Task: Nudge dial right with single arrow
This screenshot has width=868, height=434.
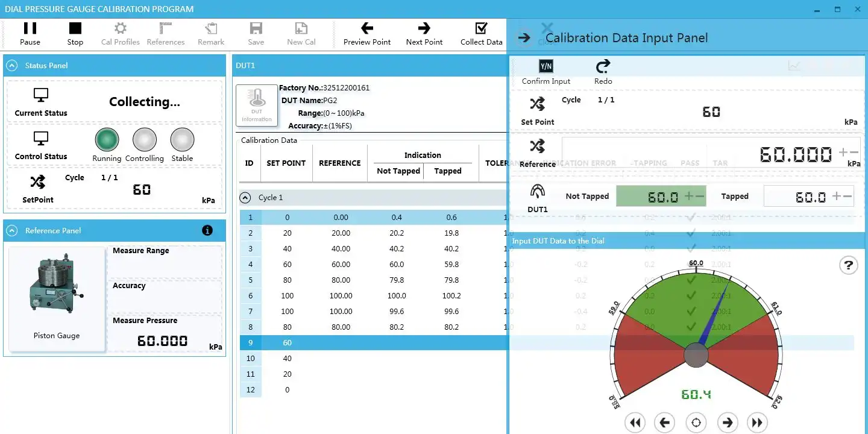Action: click(x=727, y=423)
